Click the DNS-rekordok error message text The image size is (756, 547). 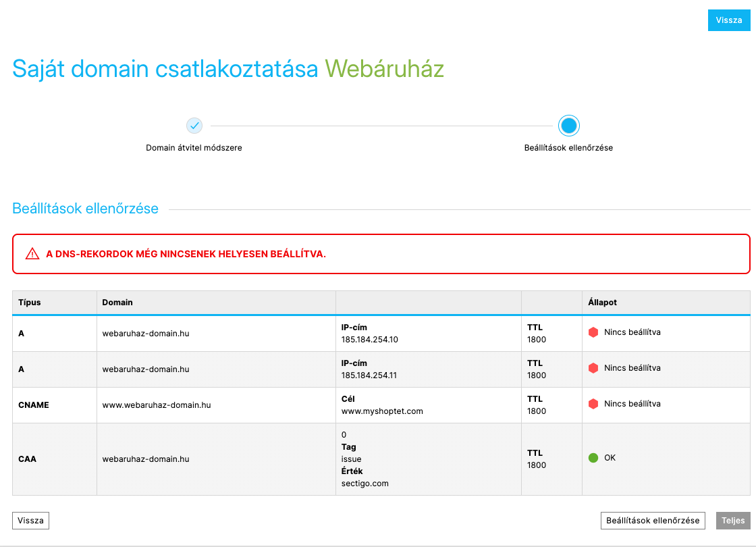click(x=186, y=254)
